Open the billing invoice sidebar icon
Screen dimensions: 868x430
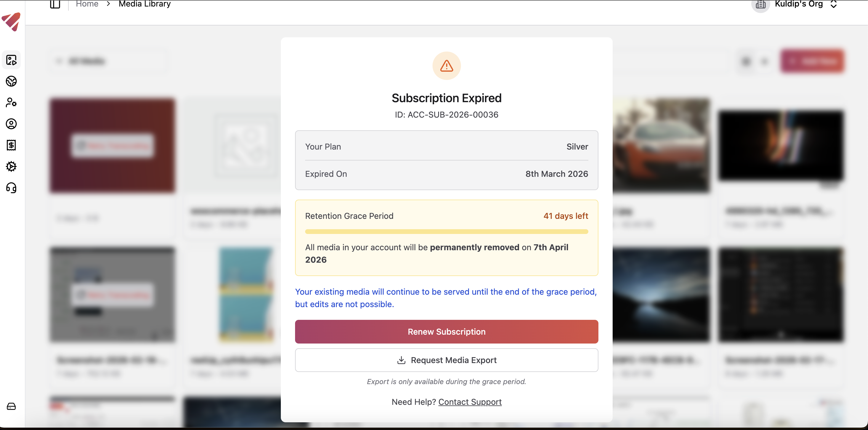point(12,145)
